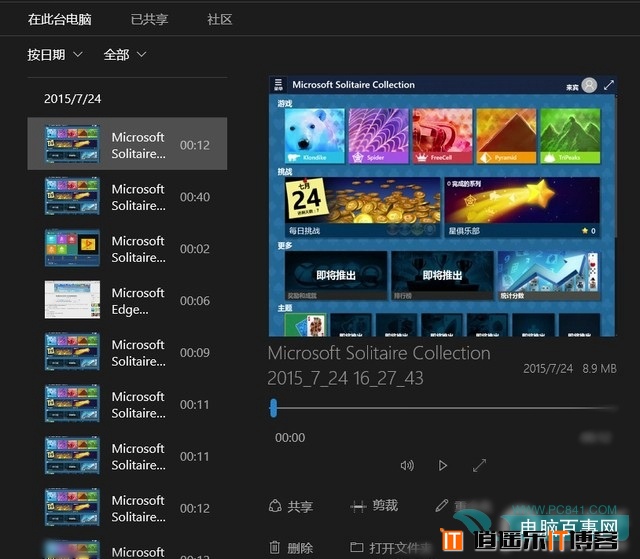Expand the 按日期 sort dropdown
This screenshot has height=559, width=640.
pos(55,54)
